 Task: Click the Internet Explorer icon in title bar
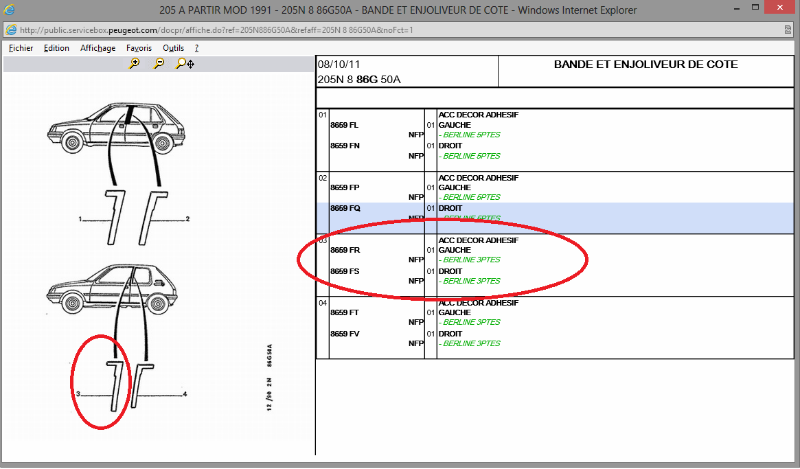point(9,10)
